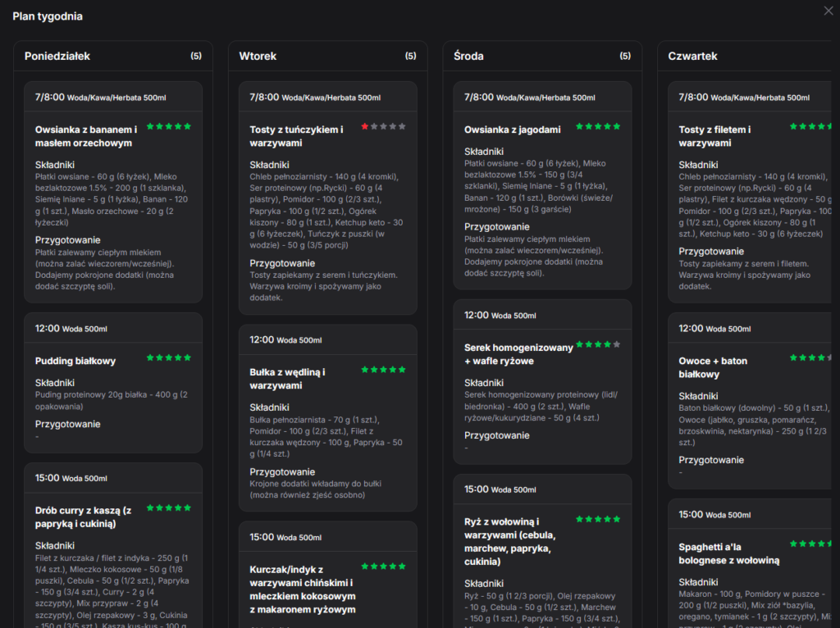The width and height of the screenshot is (840, 628).
Task: Close the Plan tygodnia dialog
Action: tap(829, 11)
